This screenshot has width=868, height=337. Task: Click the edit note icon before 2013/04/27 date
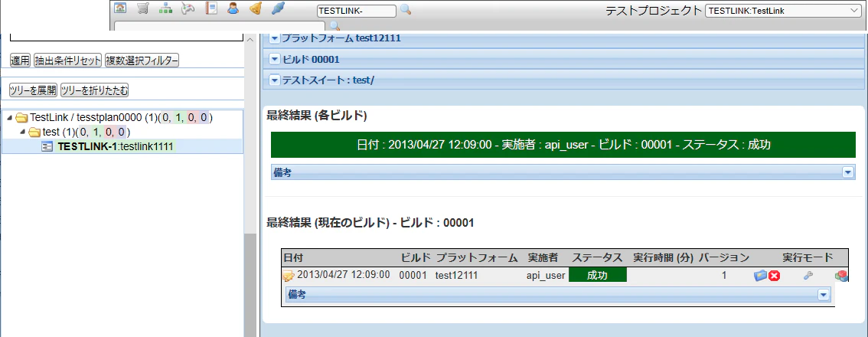(289, 276)
